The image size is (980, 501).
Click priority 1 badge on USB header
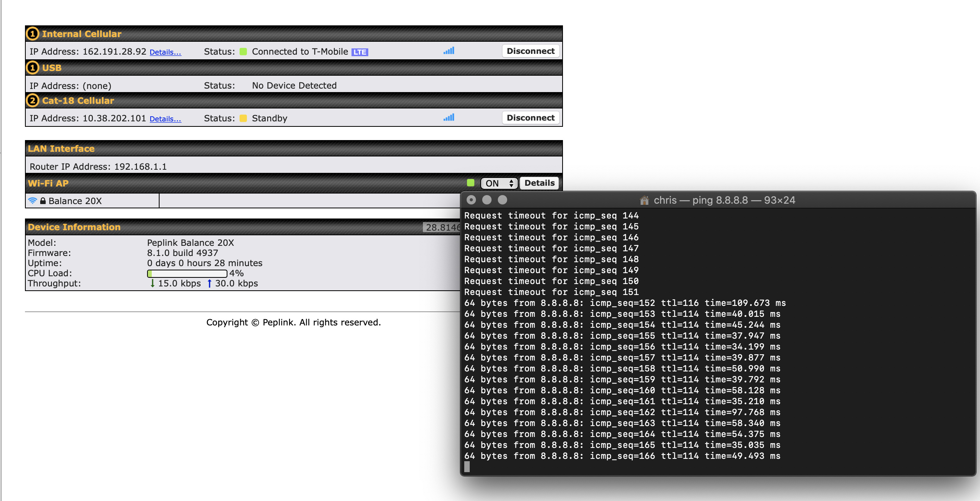(x=33, y=68)
